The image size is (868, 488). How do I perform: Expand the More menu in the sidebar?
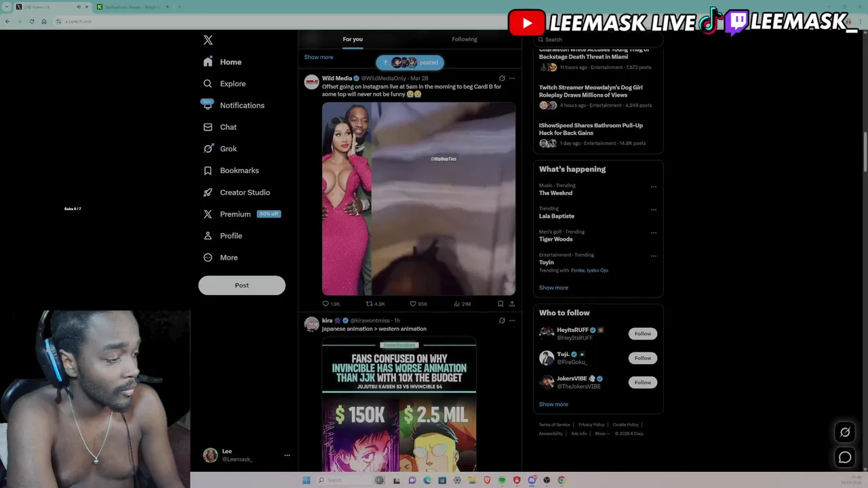pyautogui.click(x=220, y=257)
